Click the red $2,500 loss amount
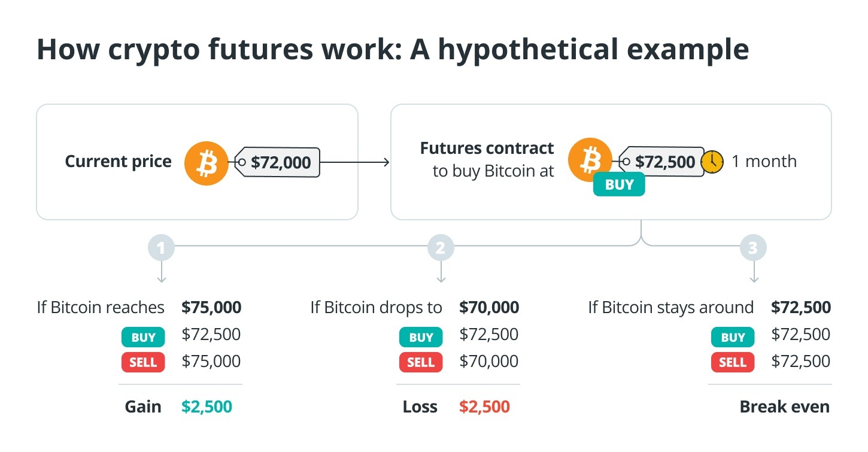This screenshot has height=452, width=868. coord(484,407)
